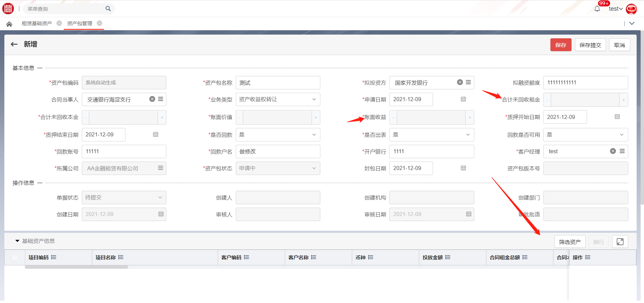Open the 申请日期 calendar picker

pos(463,99)
